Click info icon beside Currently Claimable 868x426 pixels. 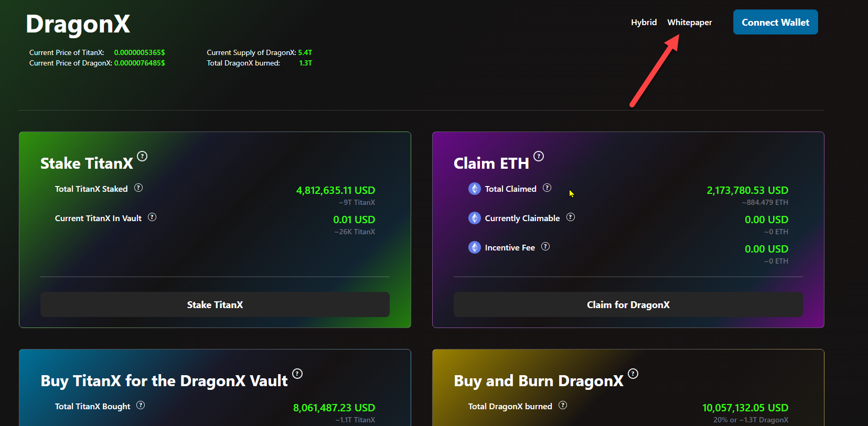coord(571,217)
